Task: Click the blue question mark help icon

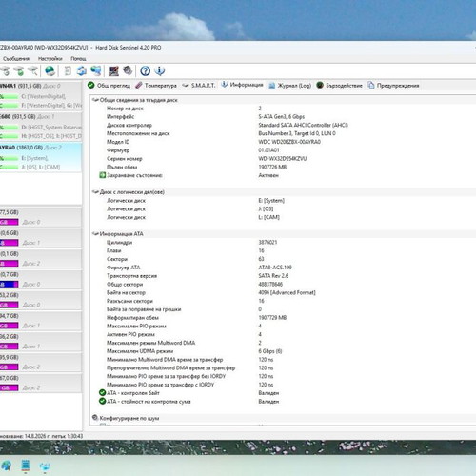Action: tap(145, 70)
